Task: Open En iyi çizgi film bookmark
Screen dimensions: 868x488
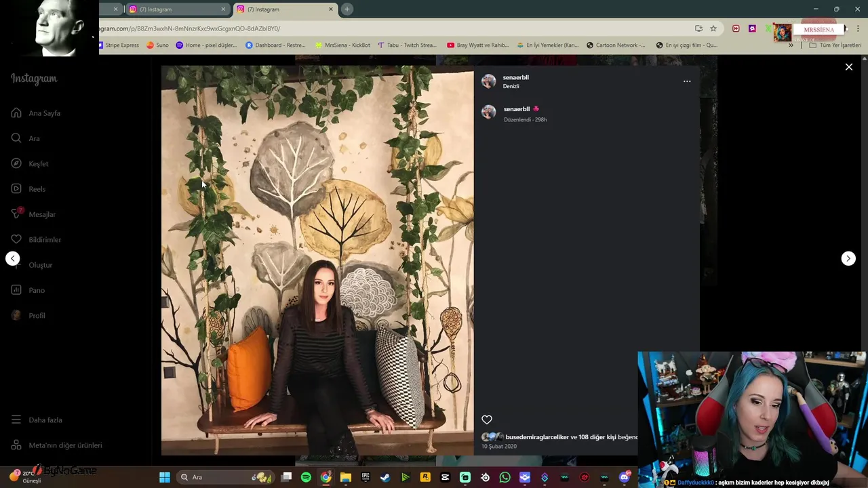Action: tap(686, 45)
